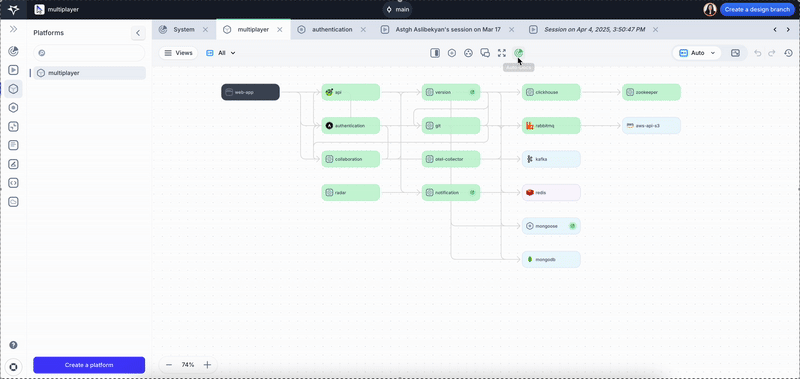Click the add component circle-plus toolbar icon
Screen dimensions: 800x379
point(452,53)
